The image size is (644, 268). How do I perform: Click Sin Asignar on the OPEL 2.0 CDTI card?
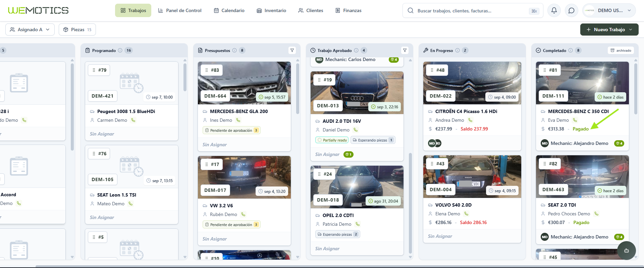click(327, 249)
